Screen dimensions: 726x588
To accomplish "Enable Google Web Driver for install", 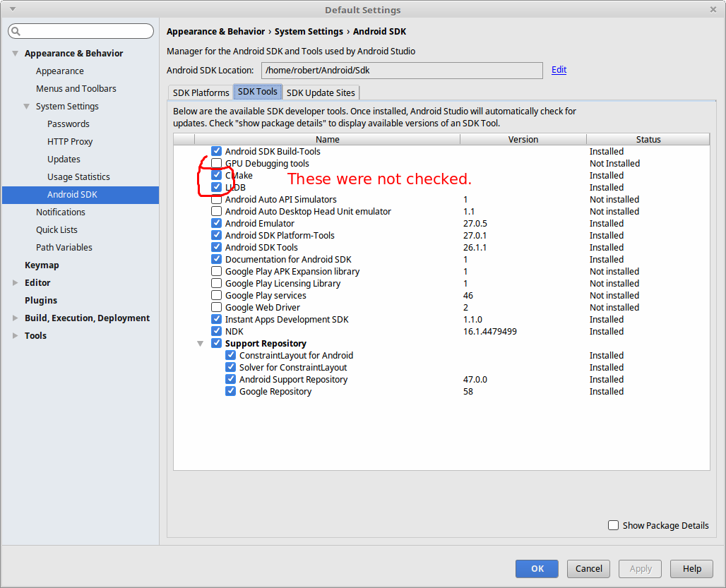I will click(x=216, y=307).
